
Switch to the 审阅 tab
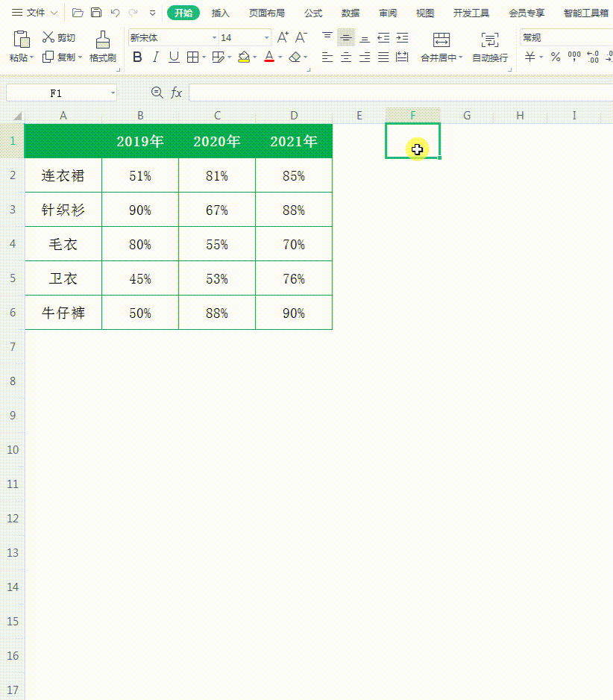pyautogui.click(x=388, y=13)
